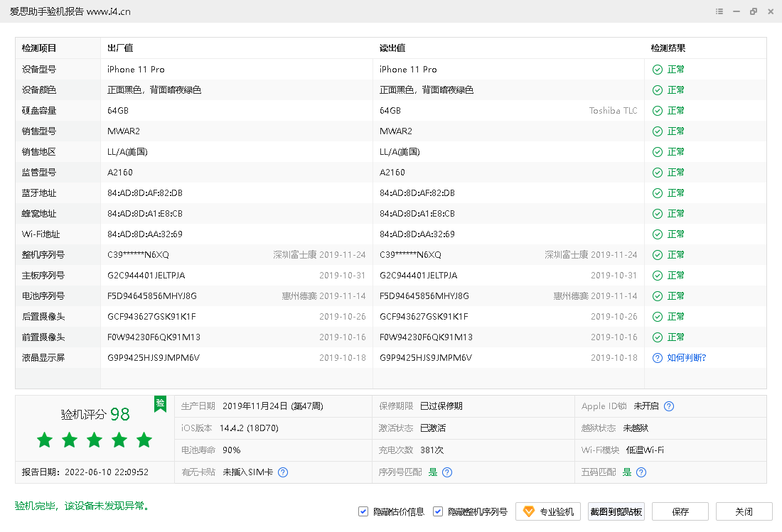The height and width of the screenshot is (532, 782).
Task: Click the check icon in 硬盘容量 row
Action: click(658, 111)
